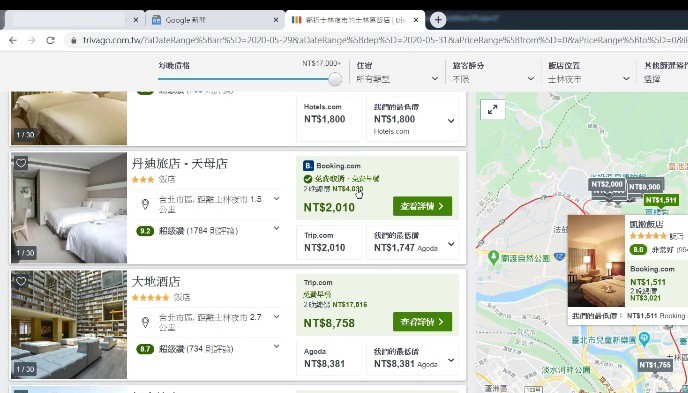Adjust the nightly price slider handle
The image size is (688, 393).
tap(335, 79)
